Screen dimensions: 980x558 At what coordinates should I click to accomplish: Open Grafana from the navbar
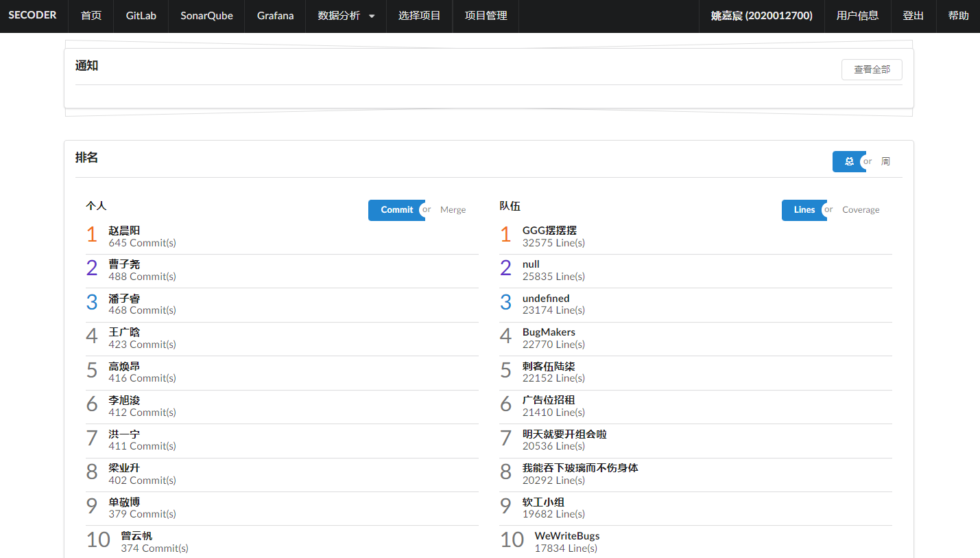tap(275, 16)
